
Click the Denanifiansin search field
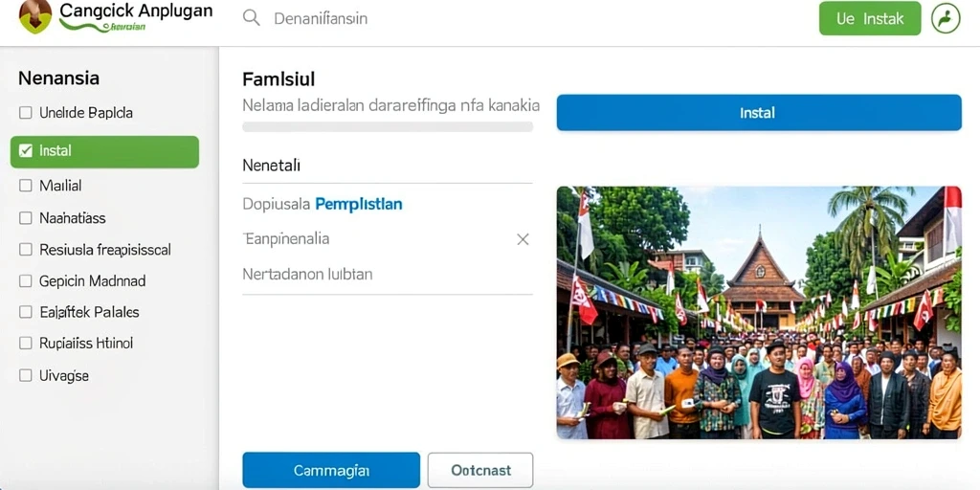321,19
